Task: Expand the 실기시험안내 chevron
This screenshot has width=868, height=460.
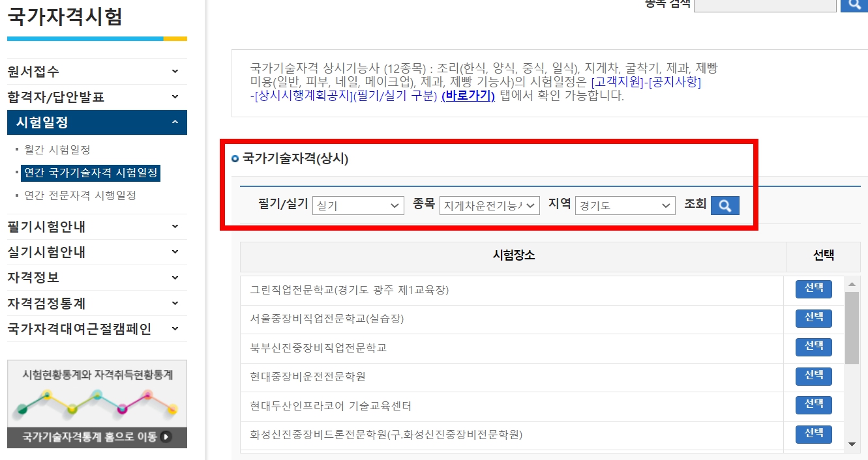Action: (175, 252)
